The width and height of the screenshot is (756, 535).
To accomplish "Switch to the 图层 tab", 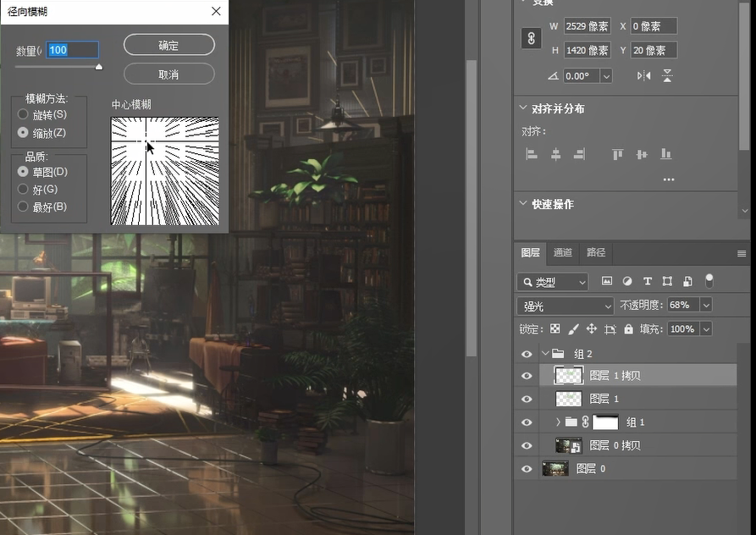I will tap(530, 252).
